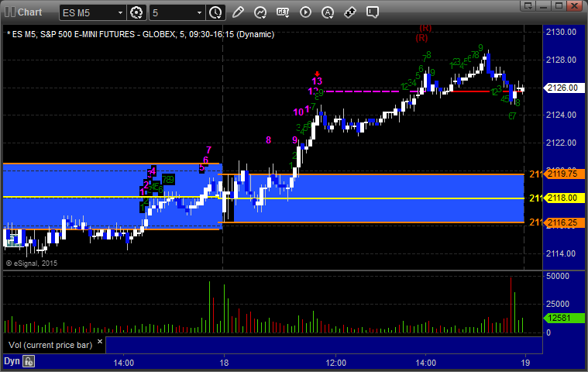Click the 2114.00 price scale label
This screenshot has width=588, height=372.
[x=562, y=253]
